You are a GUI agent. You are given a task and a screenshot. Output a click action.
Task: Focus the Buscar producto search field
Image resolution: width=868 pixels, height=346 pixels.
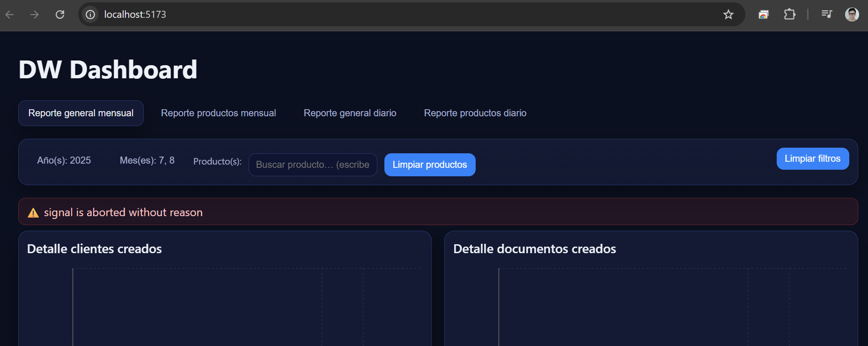point(313,165)
